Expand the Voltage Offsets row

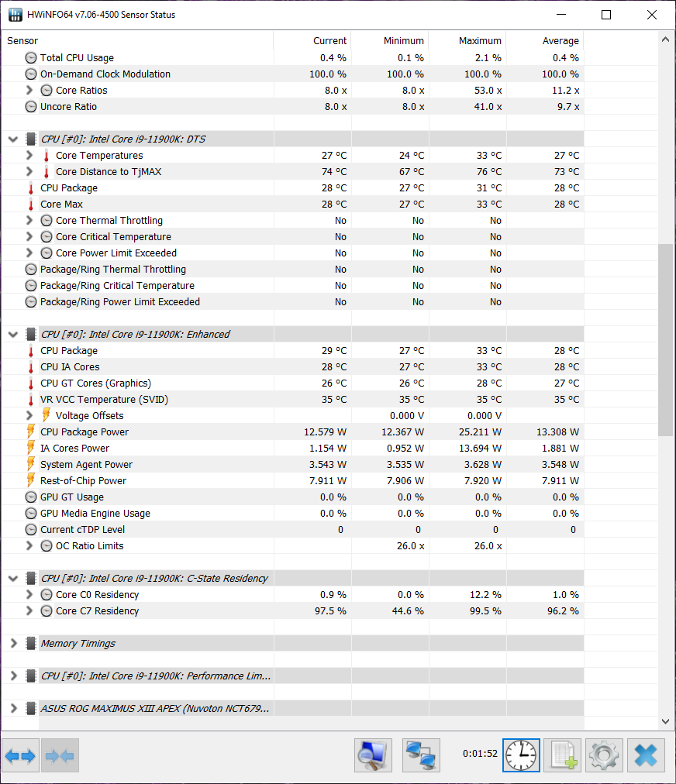point(29,415)
